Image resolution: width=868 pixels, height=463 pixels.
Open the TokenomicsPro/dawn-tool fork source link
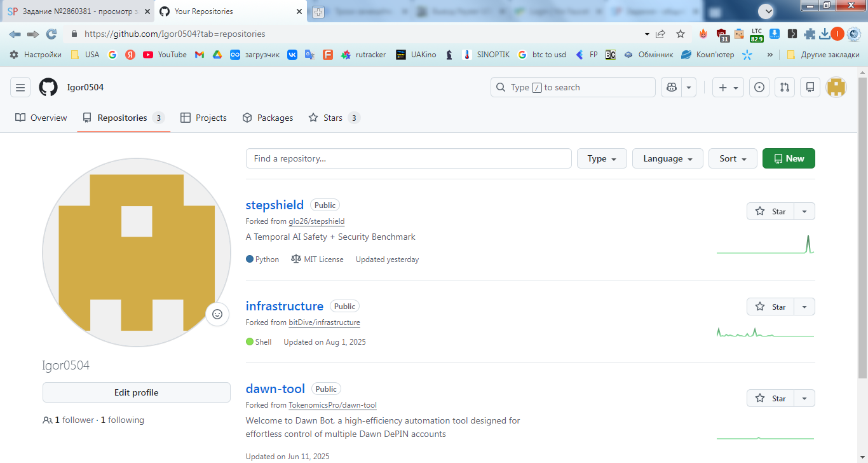point(332,405)
